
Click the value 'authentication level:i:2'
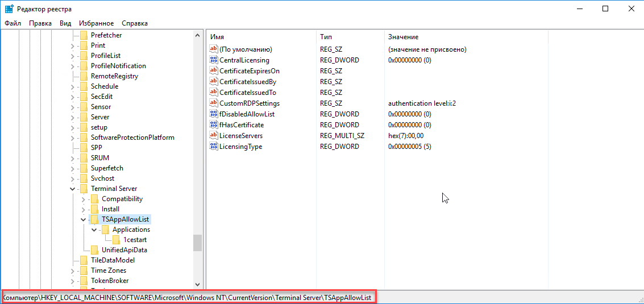click(422, 103)
